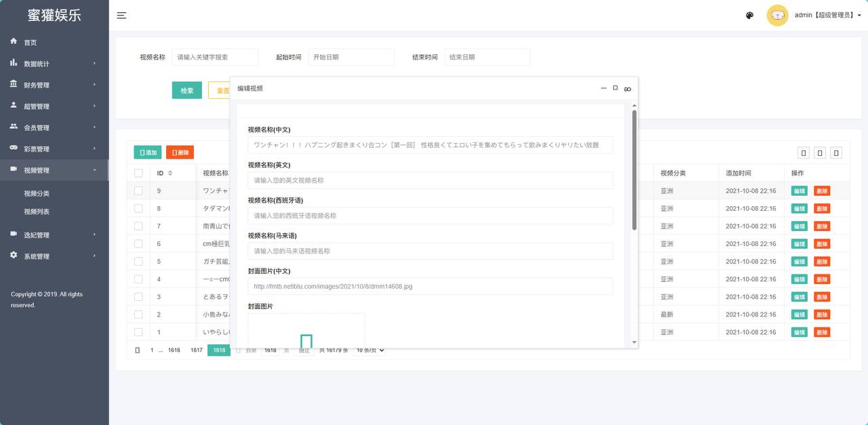Click the globe language icon in the top bar
This screenshot has height=425, width=868.
coord(749,15)
